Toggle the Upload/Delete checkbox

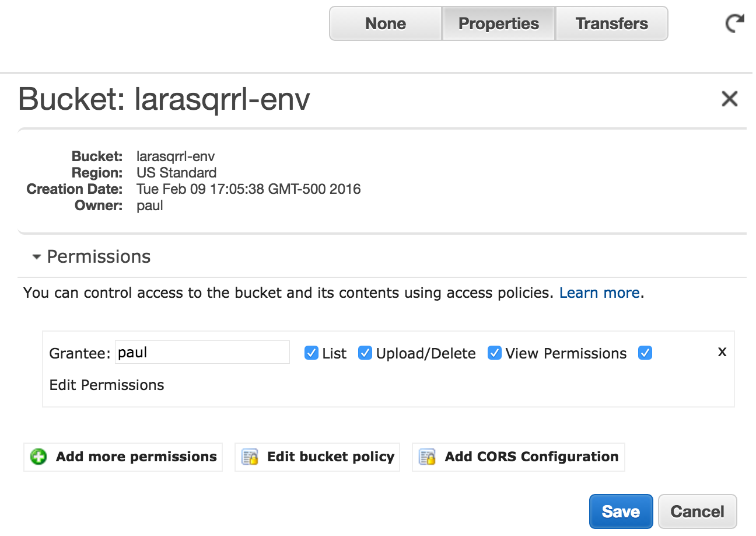[x=365, y=353]
